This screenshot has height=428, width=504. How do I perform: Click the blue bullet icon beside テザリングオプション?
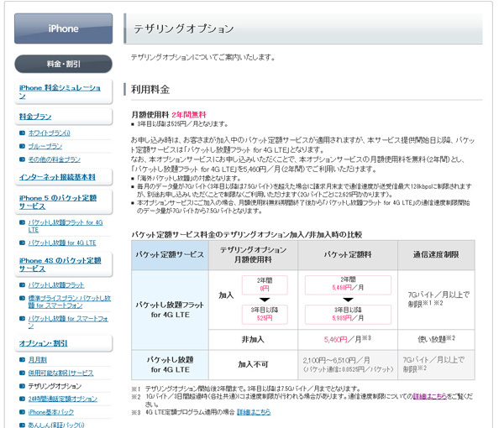pyautogui.click(x=22, y=386)
